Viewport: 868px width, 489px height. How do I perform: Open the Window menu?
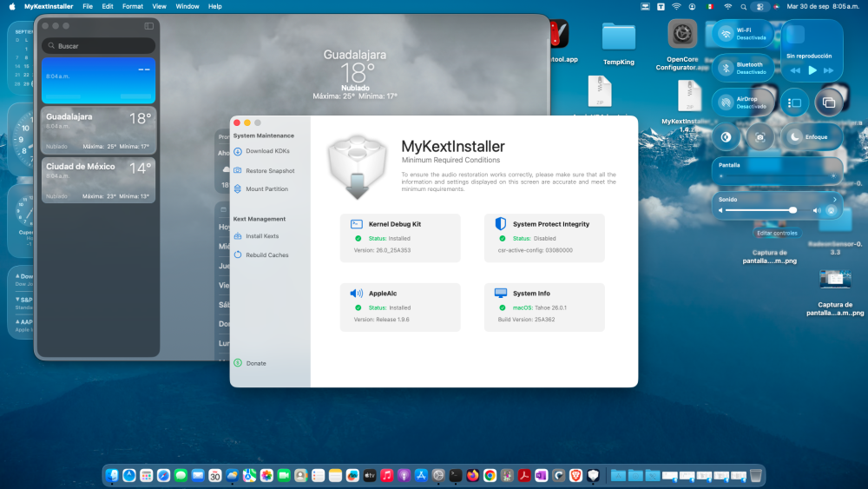tap(187, 7)
